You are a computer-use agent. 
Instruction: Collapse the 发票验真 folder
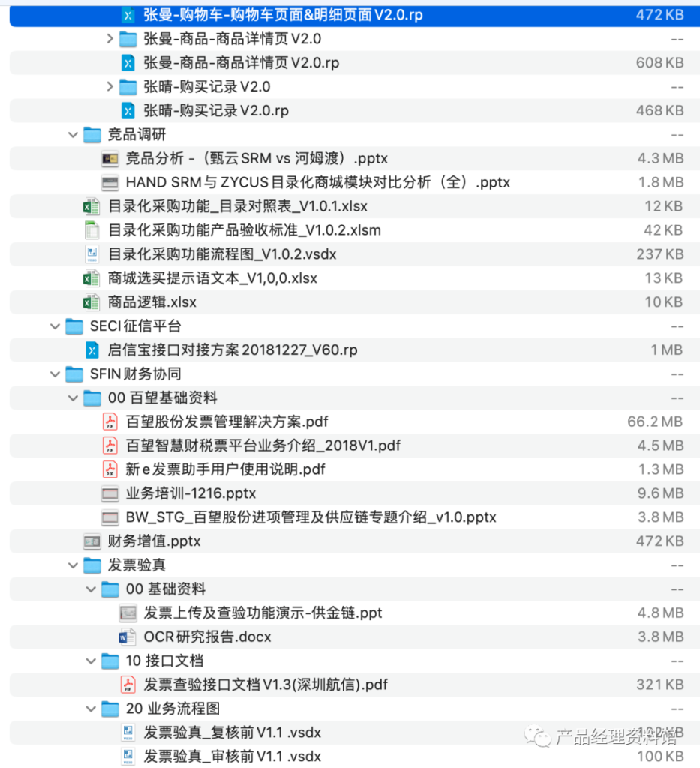click(73, 565)
